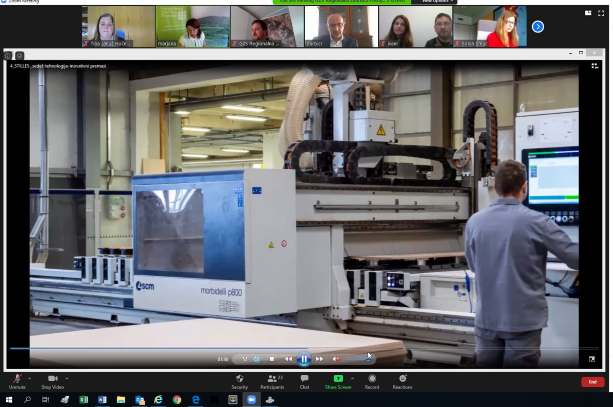Pause the video with the blue pause button

click(x=304, y=359)
